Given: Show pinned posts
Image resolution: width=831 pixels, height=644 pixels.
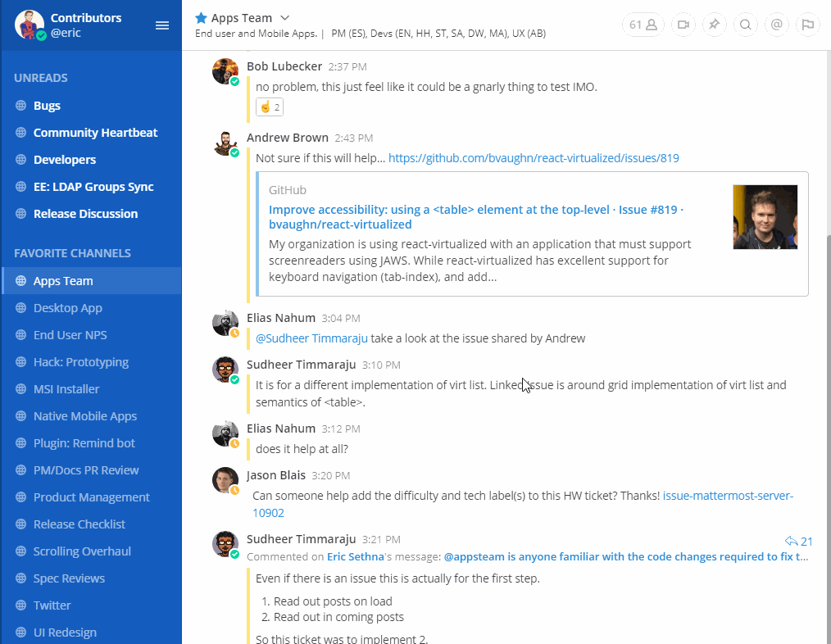Looking at the screenshot, I should tap(715, 25).
